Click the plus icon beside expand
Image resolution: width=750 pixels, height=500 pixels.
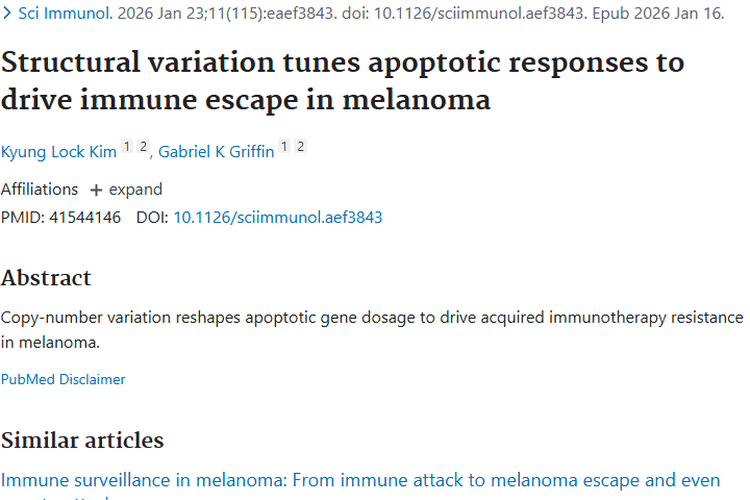tap(96, 190)
